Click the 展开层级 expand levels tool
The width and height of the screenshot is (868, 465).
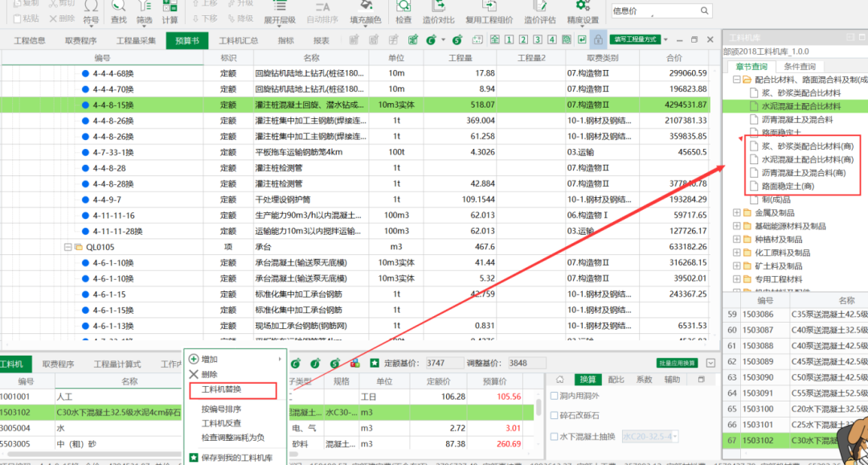pos(280,12)
